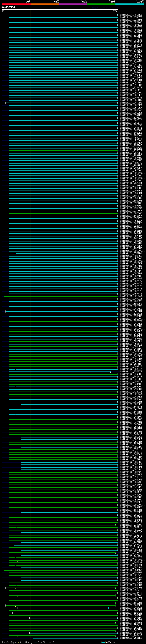Click the UniRef100_C1BVS9 label
This screenshot has height=644, width=146.
tap(131, 226)
